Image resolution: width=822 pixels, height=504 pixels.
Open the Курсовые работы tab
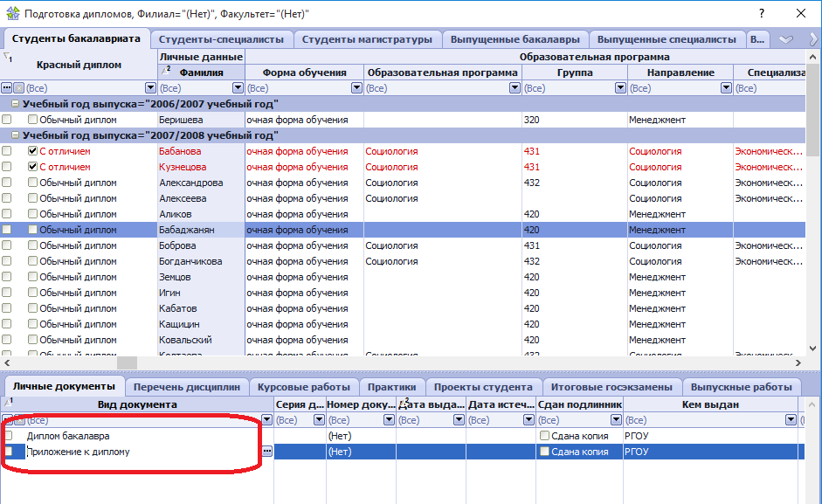pyautogui.click(x=304, y=387)
